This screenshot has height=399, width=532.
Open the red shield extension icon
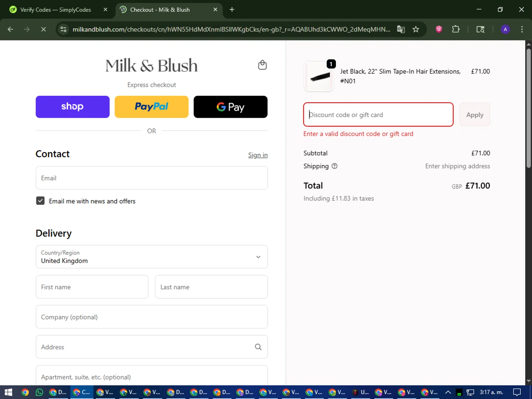(439, 29)
